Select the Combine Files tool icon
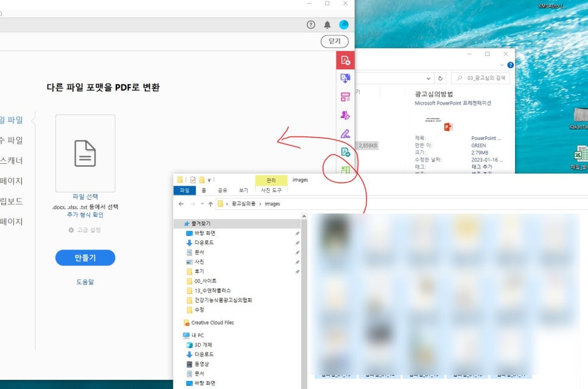Screen dimensions: 588x389 point(345,79)
